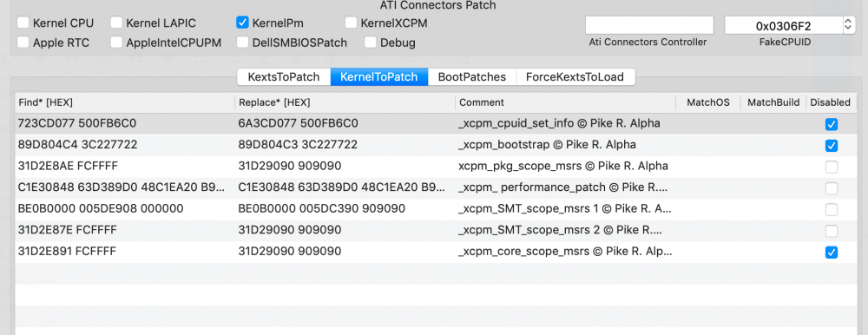The image size is (868, 335).
Task: Select the _xcpm_SMT_scope_msrs 2 comment cell
Action: [x=565, y=230]
